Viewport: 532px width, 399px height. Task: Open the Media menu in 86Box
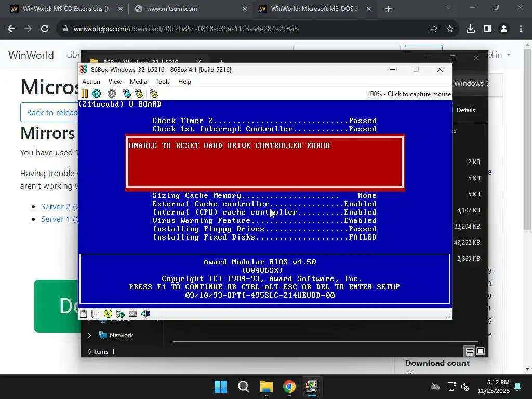138,82
